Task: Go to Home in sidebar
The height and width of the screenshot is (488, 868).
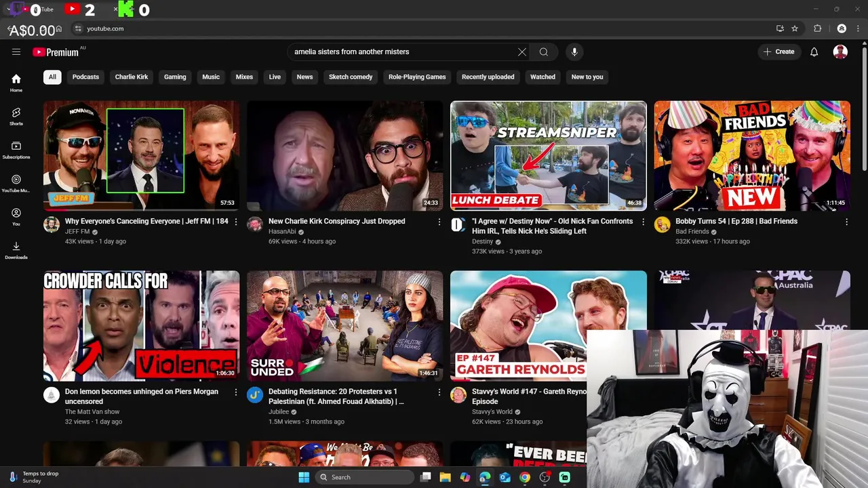Action: tap(16, 83)
